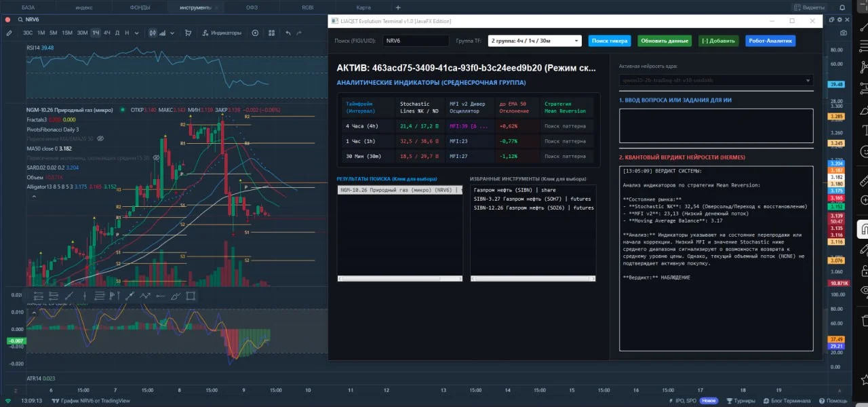868x407 pixels.
Task: Select the zigzag polyline drawing tool
Action: pos(145,296)
